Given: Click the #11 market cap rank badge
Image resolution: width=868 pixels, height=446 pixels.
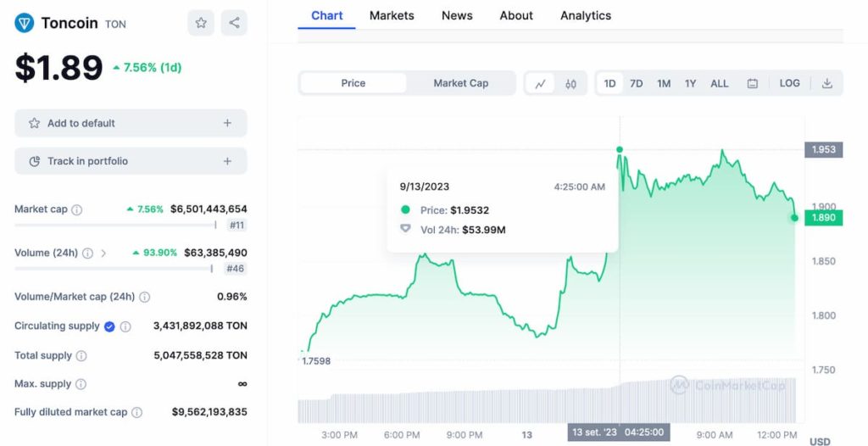Looking at the screenshot, I should pos(237,225).
